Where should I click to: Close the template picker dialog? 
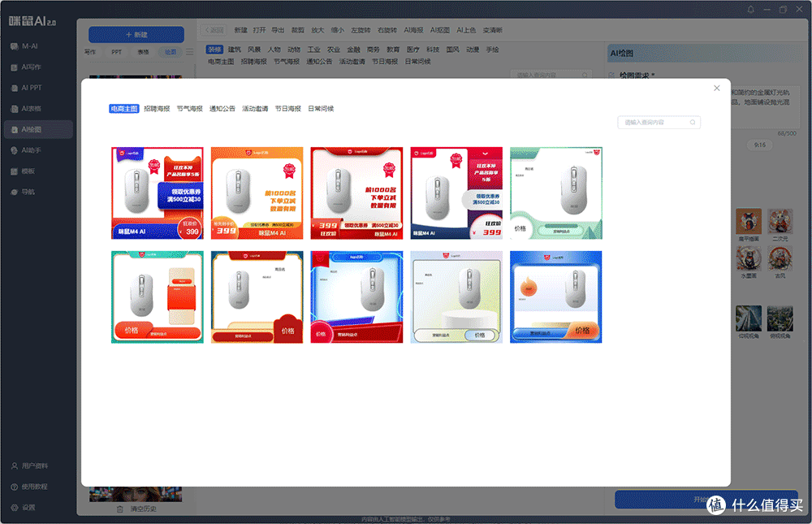click(x=717, y=88)
